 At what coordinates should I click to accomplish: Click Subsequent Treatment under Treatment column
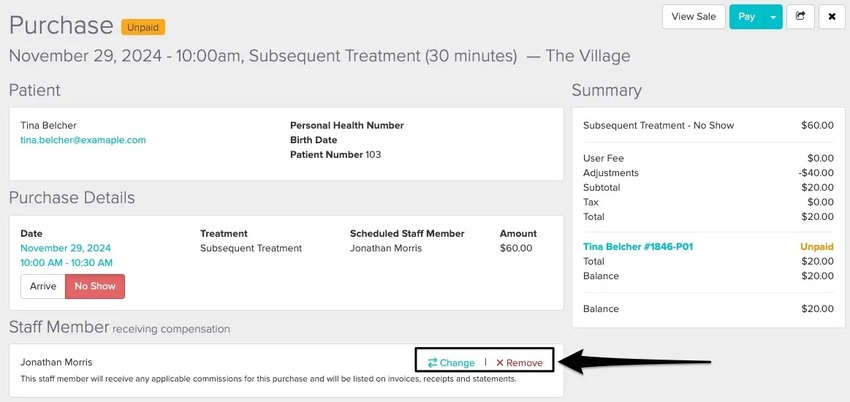click(251, 248)
